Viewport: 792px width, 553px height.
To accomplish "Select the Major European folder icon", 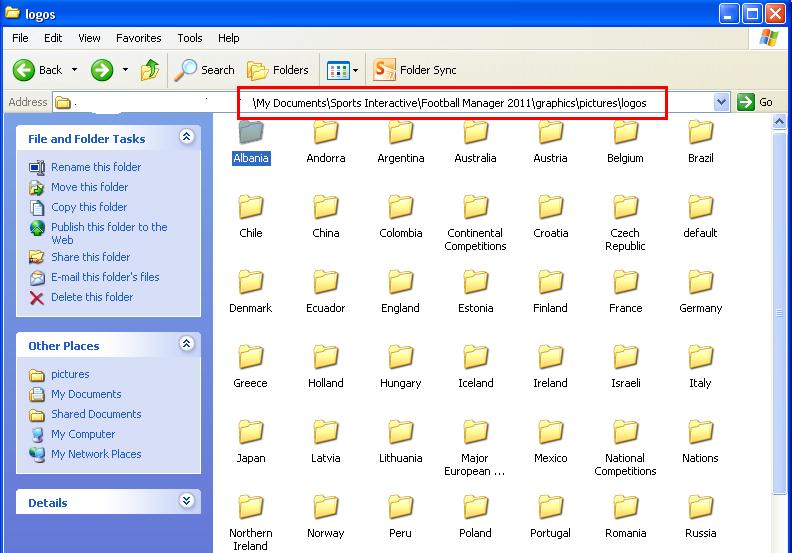I will pyautogui.click(x=475, y=432).
